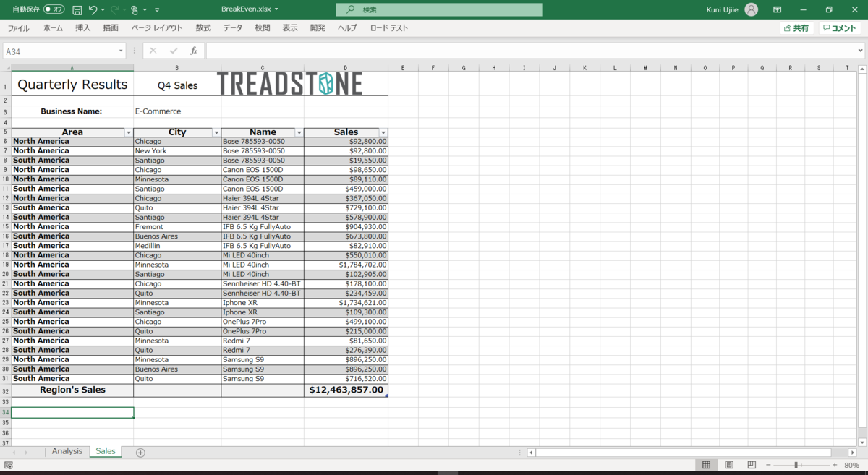
Task: Open the データ (Data) ribbon tab
Action: 233,28
